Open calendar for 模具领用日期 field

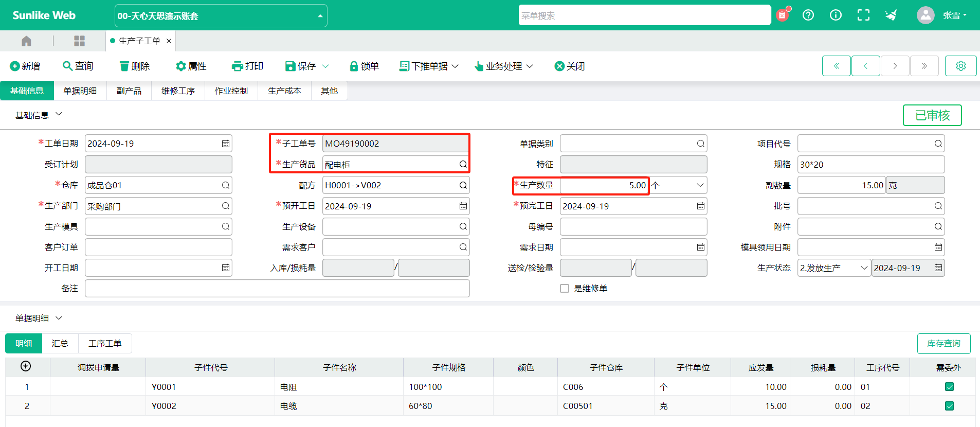click(938, 247)
